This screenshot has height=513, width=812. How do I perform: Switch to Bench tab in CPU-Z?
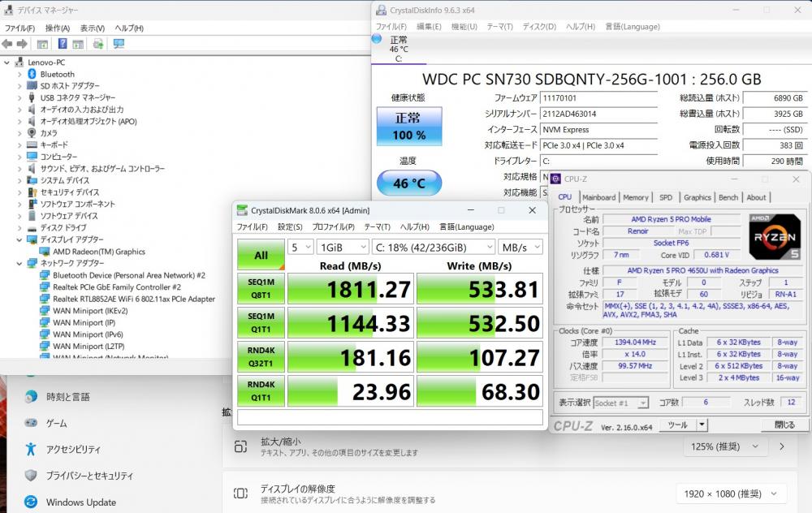(728, 197)
